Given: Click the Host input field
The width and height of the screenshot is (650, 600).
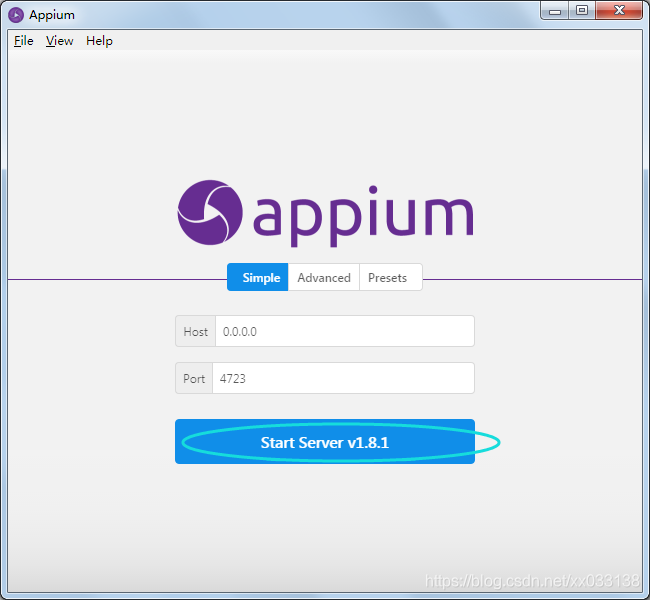Looking at the screenshot, I should [345, 331].
